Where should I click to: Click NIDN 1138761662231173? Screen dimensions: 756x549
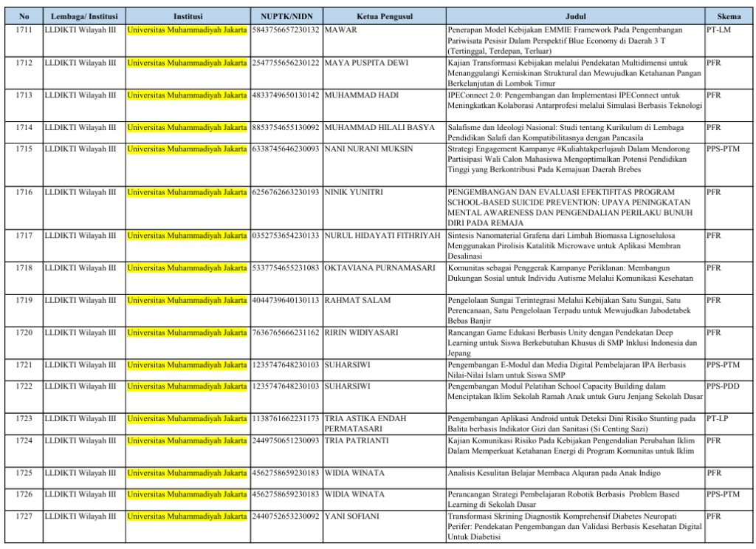(286, 418)
